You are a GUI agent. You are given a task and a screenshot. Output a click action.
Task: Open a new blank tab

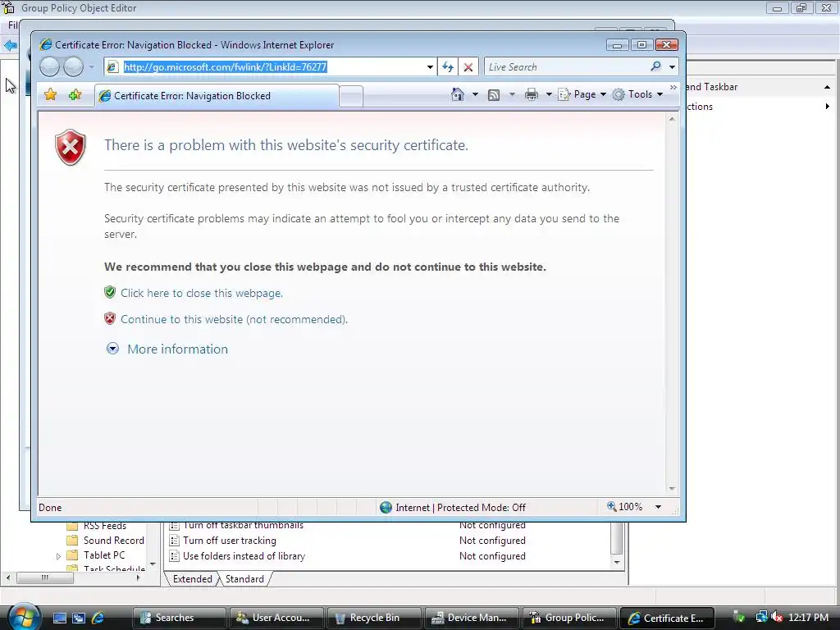pos(351,97)
